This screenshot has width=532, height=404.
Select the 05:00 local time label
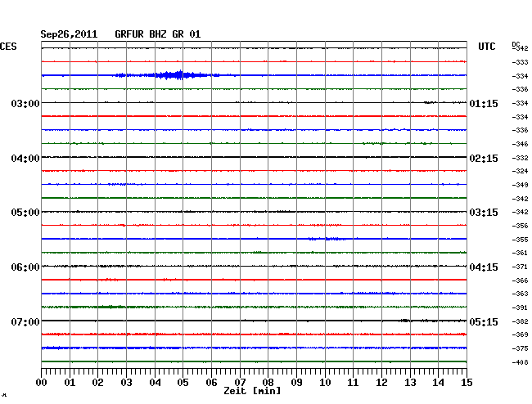25,213
